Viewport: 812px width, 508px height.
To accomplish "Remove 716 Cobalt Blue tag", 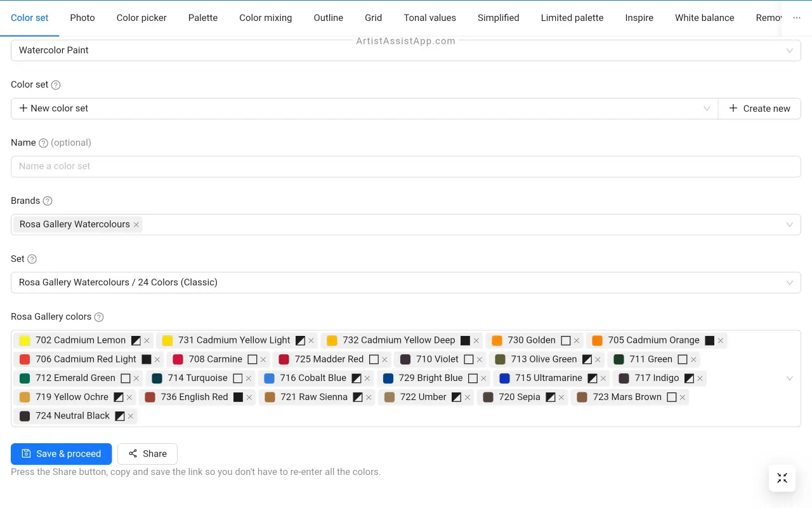I will (x=367, y=378).
